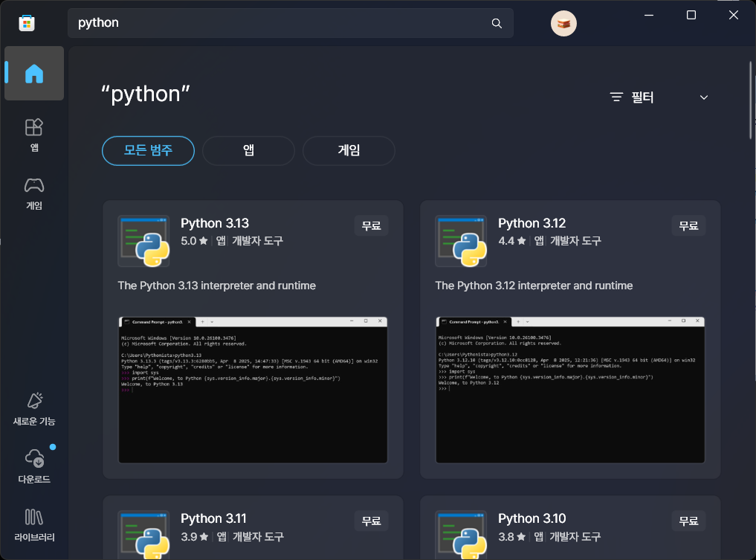Close the Microsoft Store window
756x560 pixels.
734,15
